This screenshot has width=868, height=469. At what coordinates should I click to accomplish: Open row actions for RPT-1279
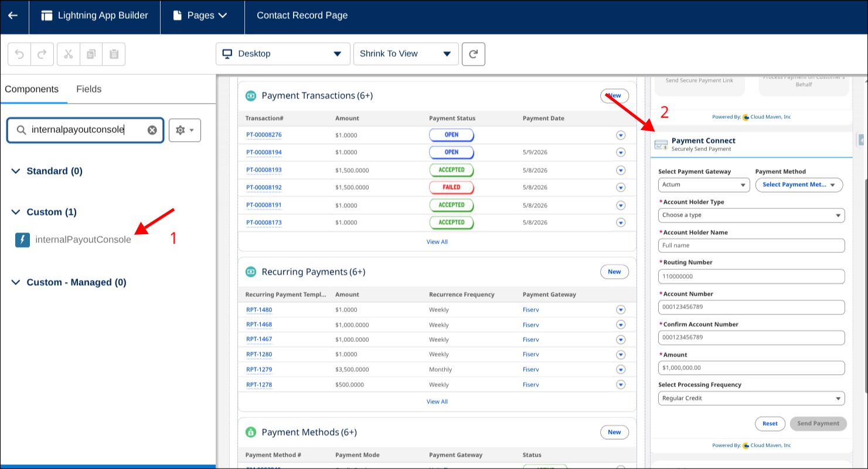[621, 369]
